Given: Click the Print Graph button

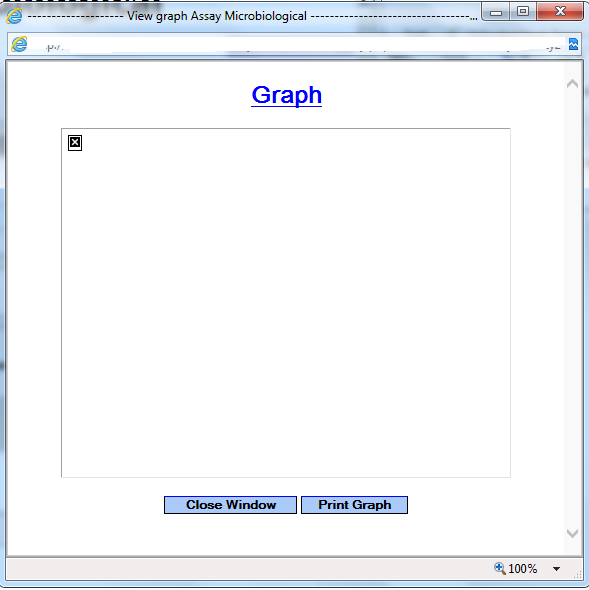Looking at the screenshot, I should [x=354, y=505].
